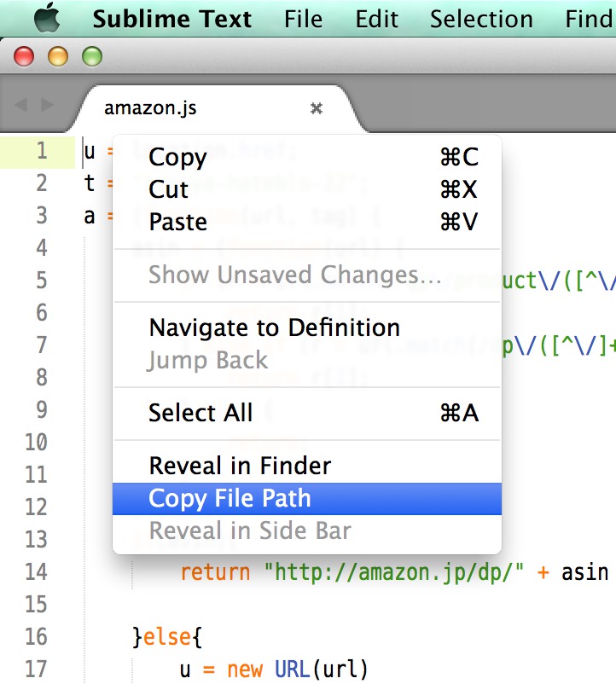Choose Copy from the context menu
Image resolution: width=616 pixels, height=684 pixels.
tap(307, 157)
